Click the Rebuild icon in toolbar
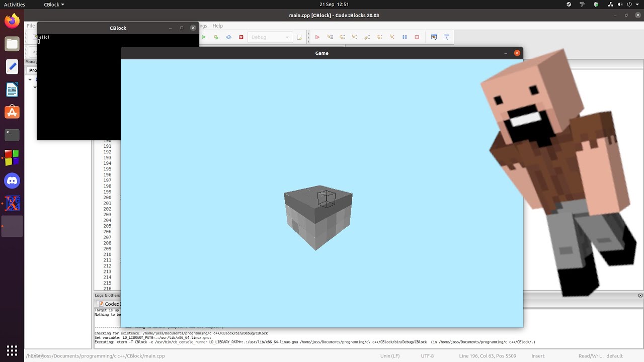 [229, 37]
